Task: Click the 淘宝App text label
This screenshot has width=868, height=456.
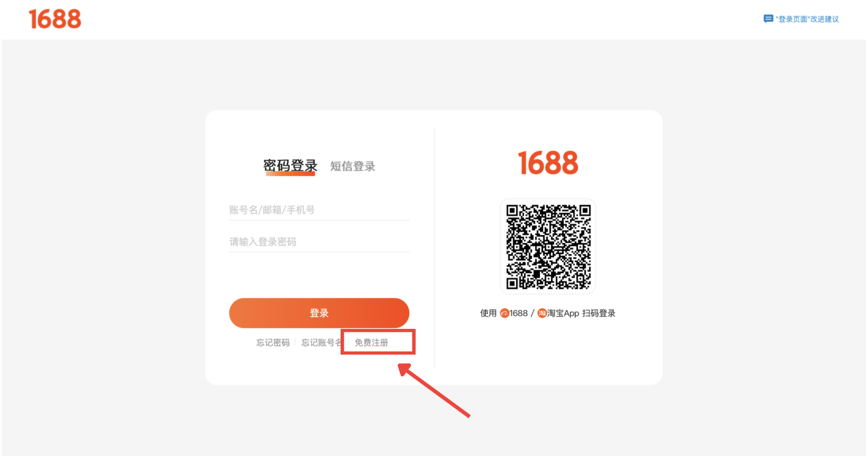Action: tap(563, 313)
